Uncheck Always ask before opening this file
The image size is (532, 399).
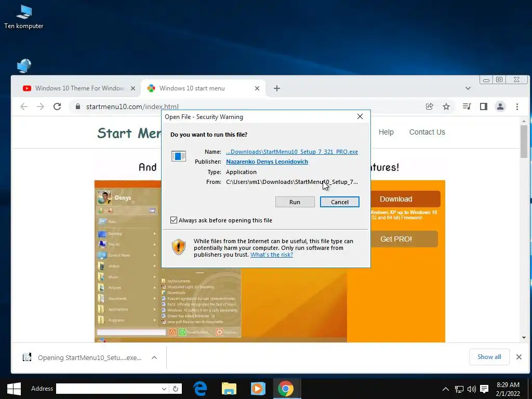tap(174, 220)
